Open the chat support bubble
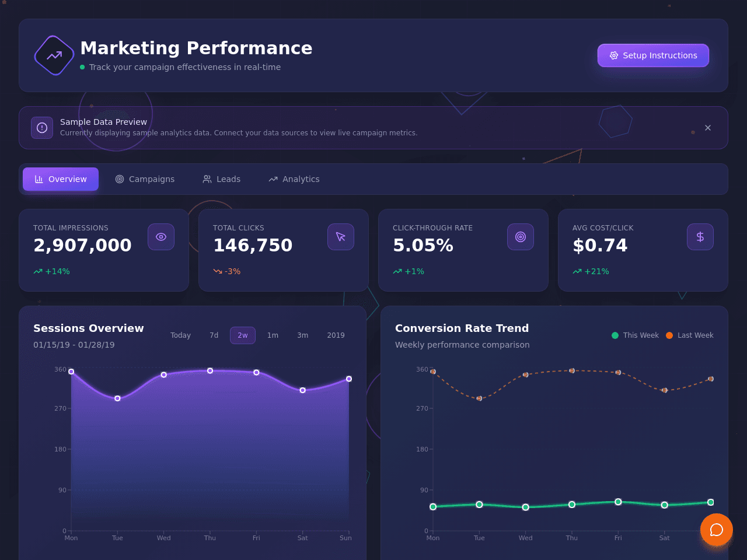Viewport: 747px width, 560px height. 717,530
